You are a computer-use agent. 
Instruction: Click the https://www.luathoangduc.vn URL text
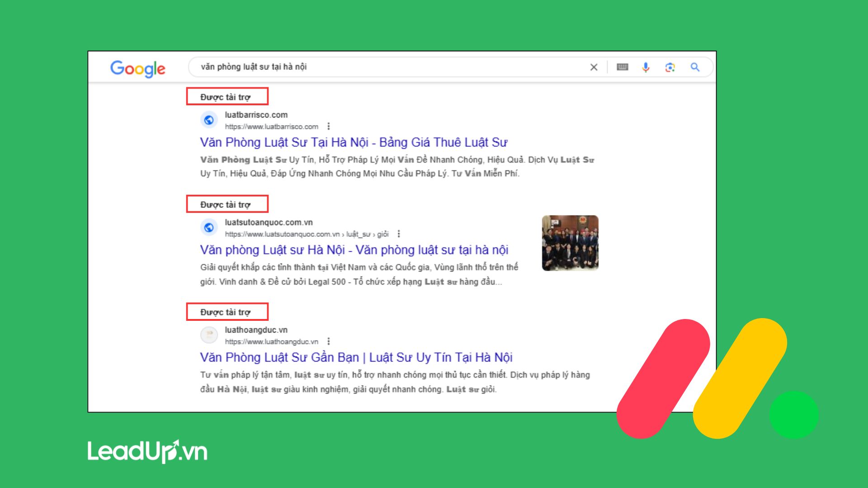click(x=271, y=342)
